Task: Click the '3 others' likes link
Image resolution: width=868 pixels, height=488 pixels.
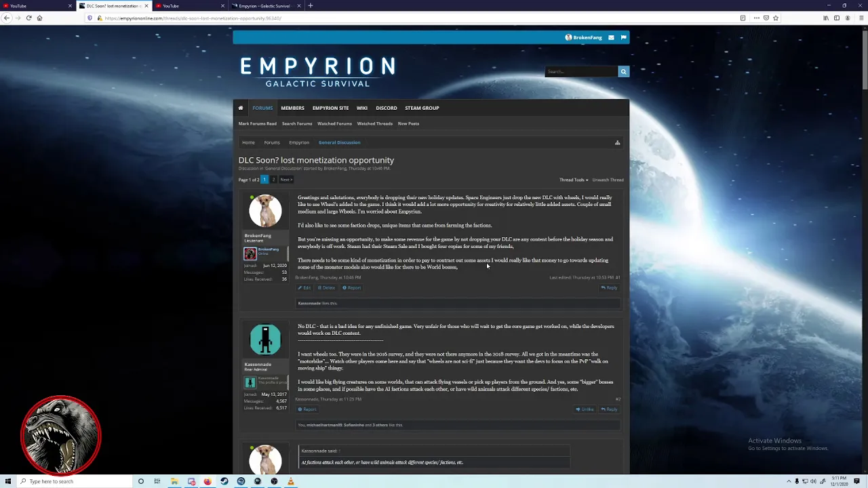Action: 380,425
